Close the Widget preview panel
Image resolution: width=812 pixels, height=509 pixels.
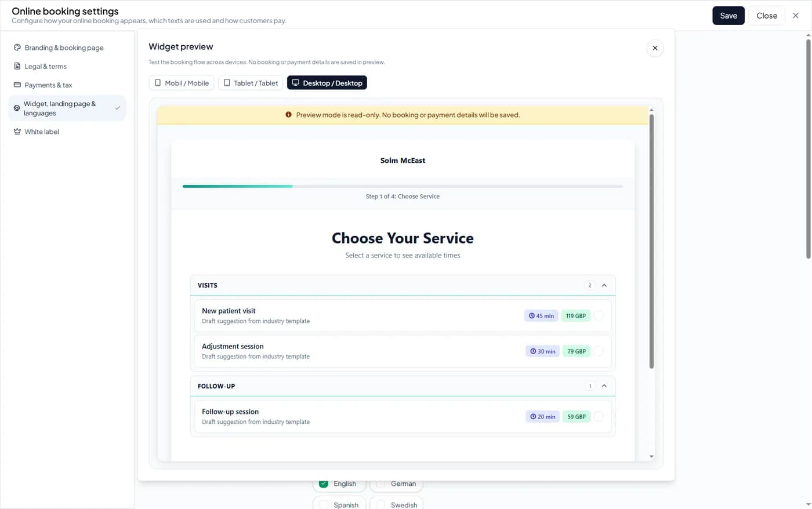click(655, 48)
